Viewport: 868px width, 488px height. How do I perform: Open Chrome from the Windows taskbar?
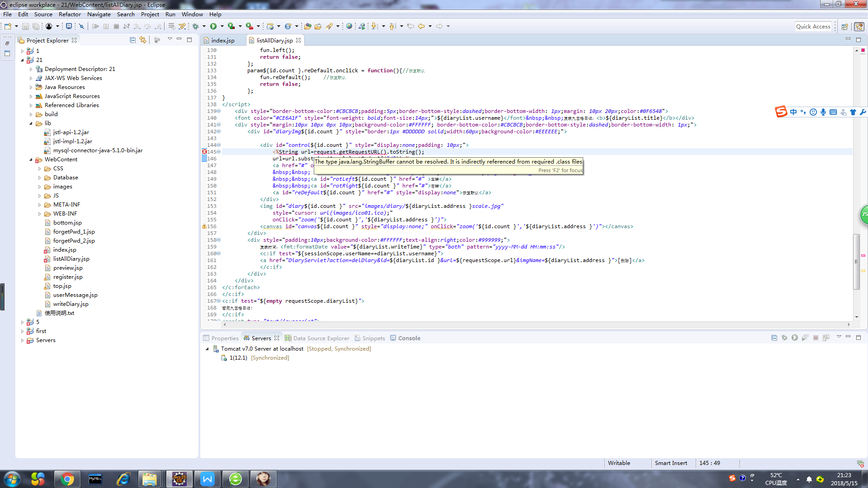(x=67, y=479)
